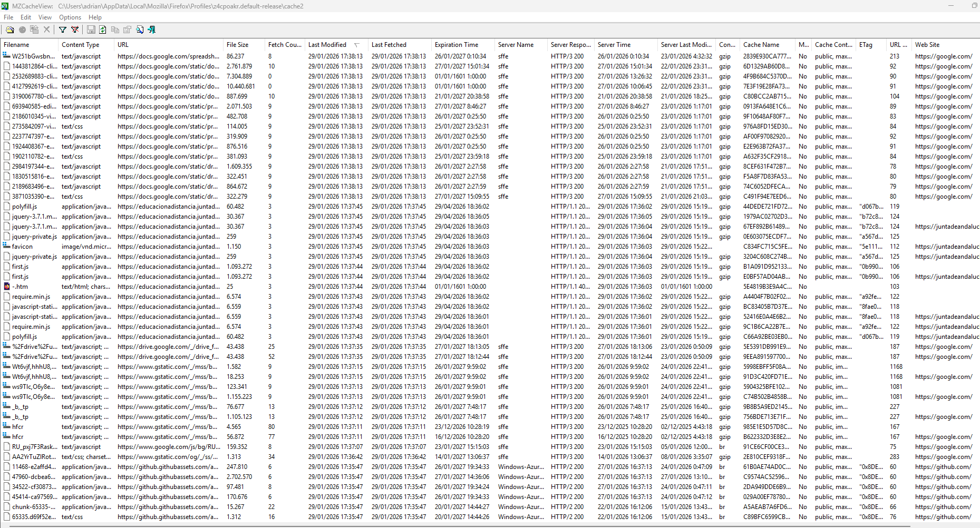This screenshot has width=980, height=528.
Task: Open Find using the magnifier icon
Action: pyautogui.click(x=140, y=30)
